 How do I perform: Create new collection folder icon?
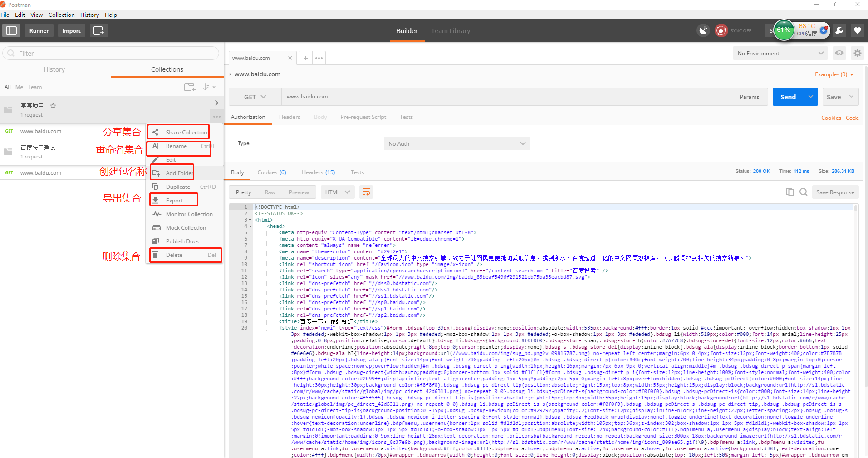190,87
